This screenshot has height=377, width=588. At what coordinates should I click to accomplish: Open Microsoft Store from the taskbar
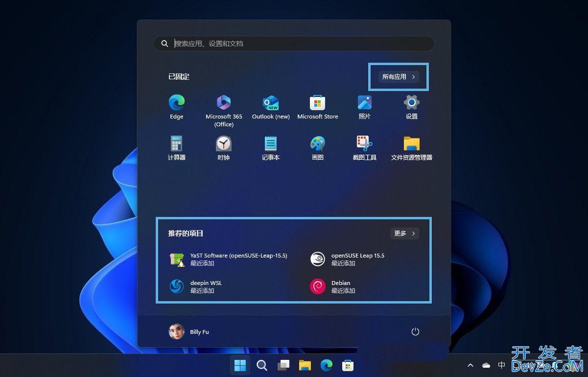click(348, 365)
